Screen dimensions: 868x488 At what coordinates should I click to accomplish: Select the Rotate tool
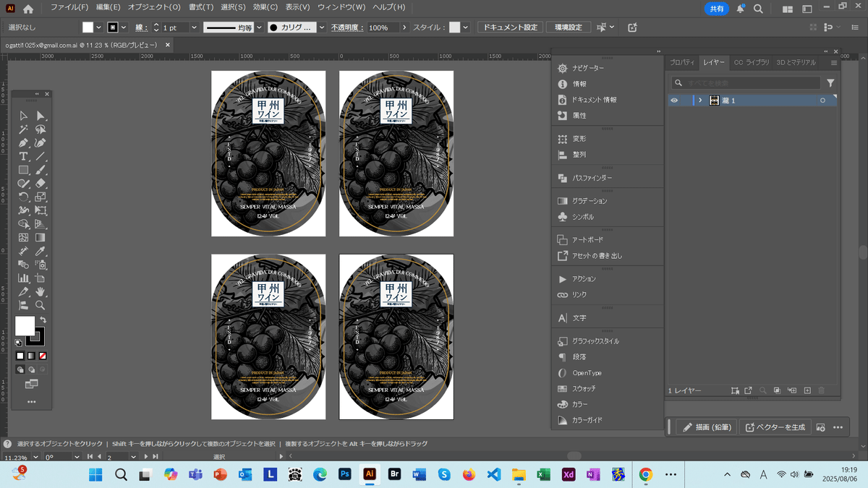(22, 197)
